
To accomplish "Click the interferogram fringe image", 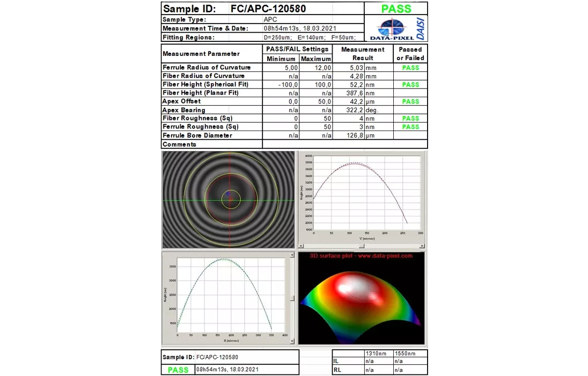I will coord(229,199).
